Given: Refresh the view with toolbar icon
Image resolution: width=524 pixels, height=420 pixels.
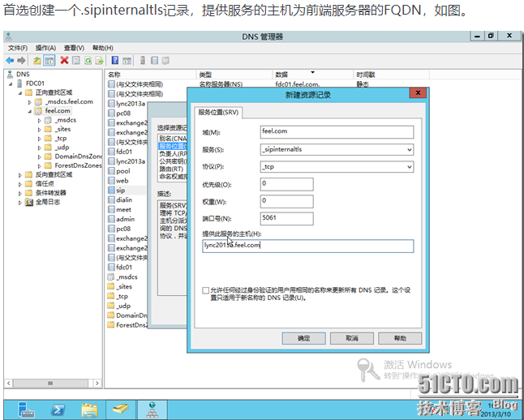Looking at the screenshot, I should tap(88, 61).
